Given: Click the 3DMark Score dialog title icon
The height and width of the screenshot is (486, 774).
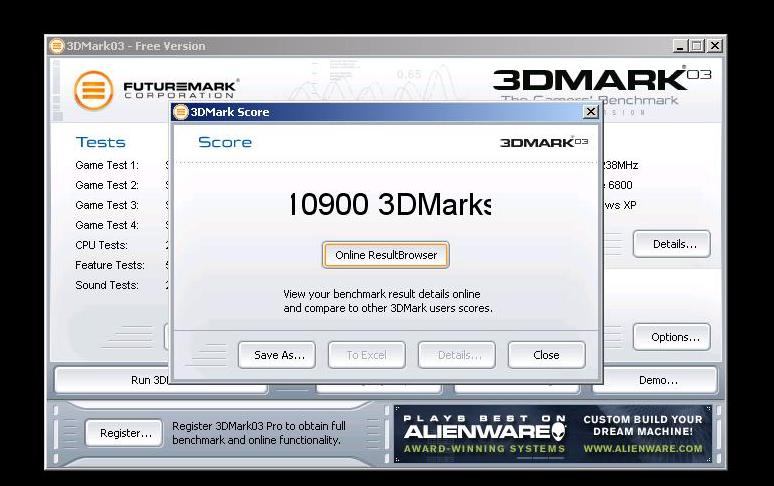Looking at the screenshot, I should point(181,112).
